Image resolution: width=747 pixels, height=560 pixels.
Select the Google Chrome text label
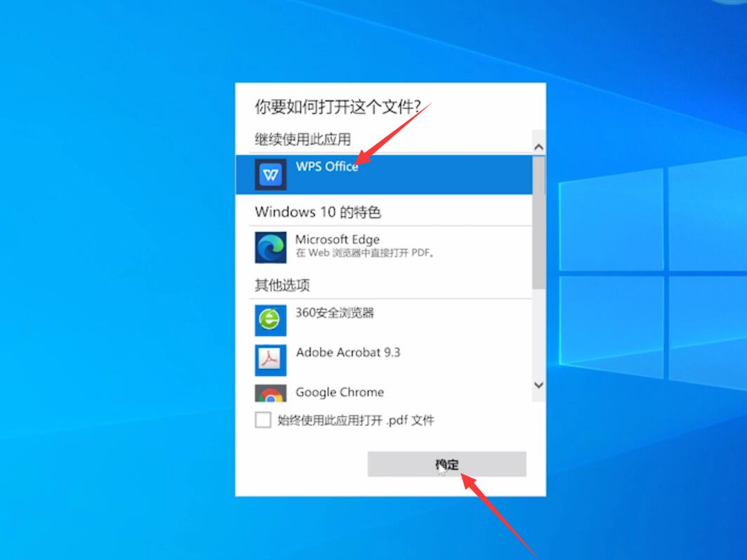[340, 392]
